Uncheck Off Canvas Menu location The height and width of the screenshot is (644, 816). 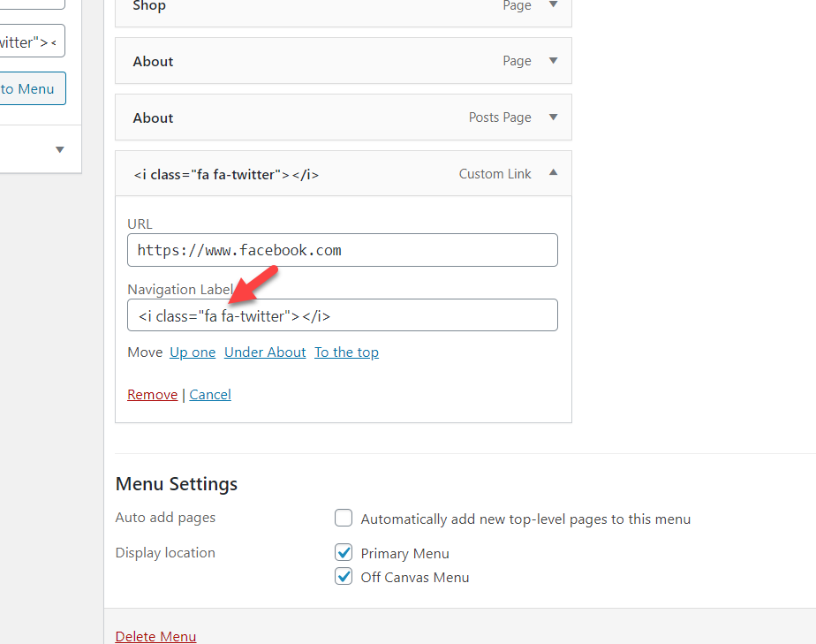coord(344,577)
